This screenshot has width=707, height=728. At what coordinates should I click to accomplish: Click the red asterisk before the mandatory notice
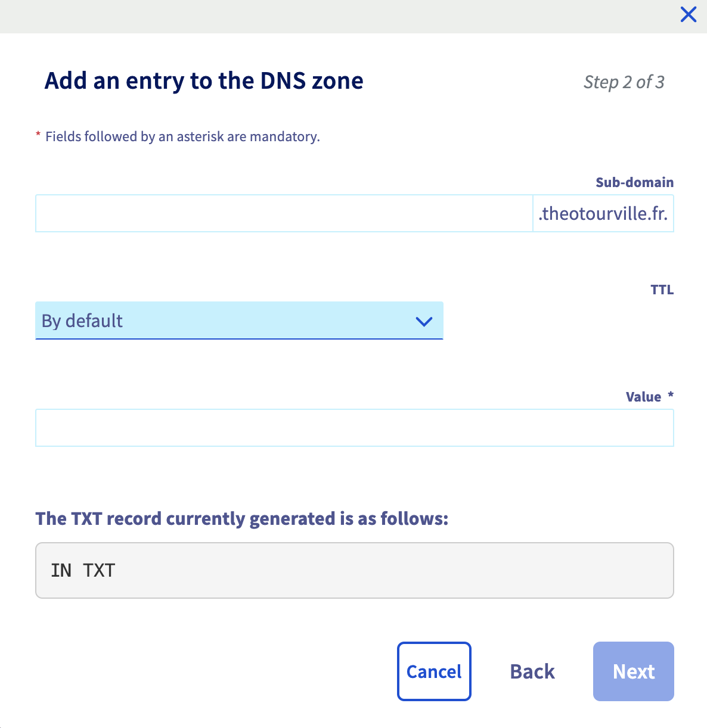(x=38, y=135)
